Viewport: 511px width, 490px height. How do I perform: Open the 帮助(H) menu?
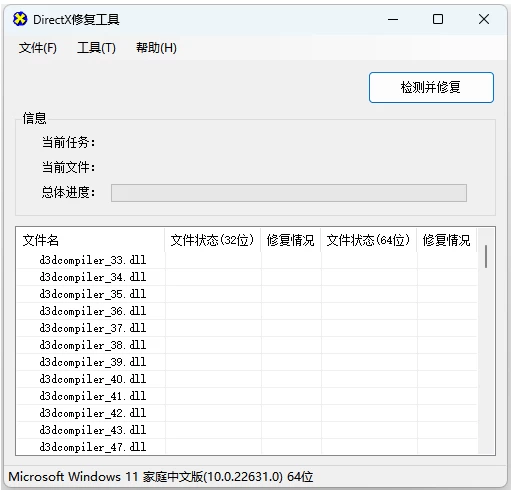tap(156, 48)
